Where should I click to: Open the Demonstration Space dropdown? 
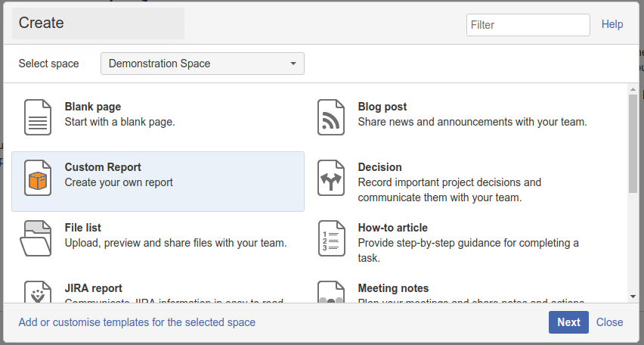tap(203, 64)
